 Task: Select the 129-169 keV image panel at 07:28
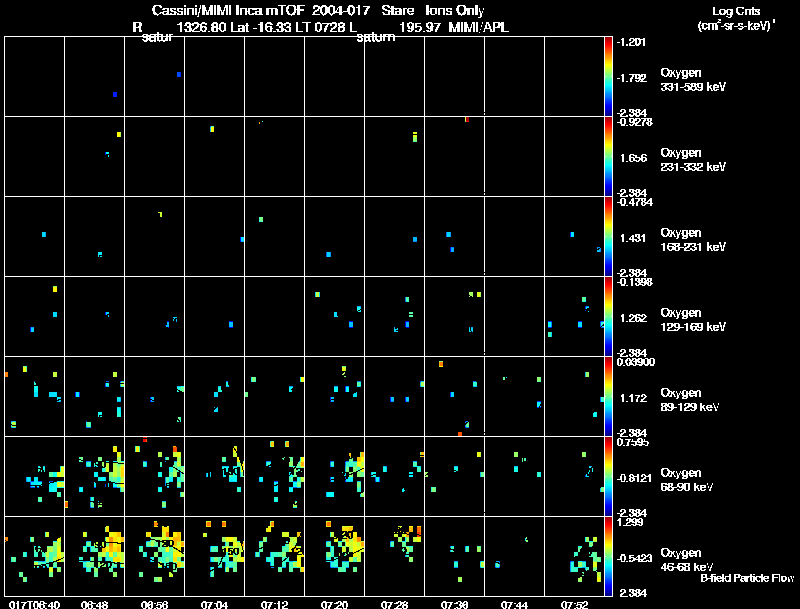tap(394, 317)
